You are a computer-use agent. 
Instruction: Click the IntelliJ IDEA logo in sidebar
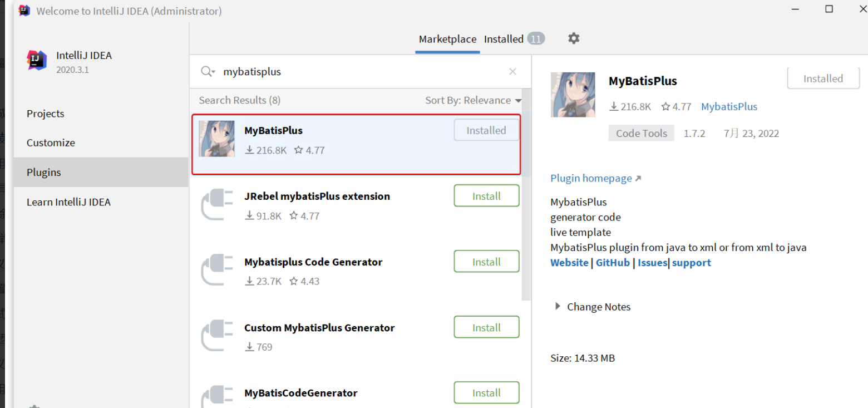[x=37, y=60]
